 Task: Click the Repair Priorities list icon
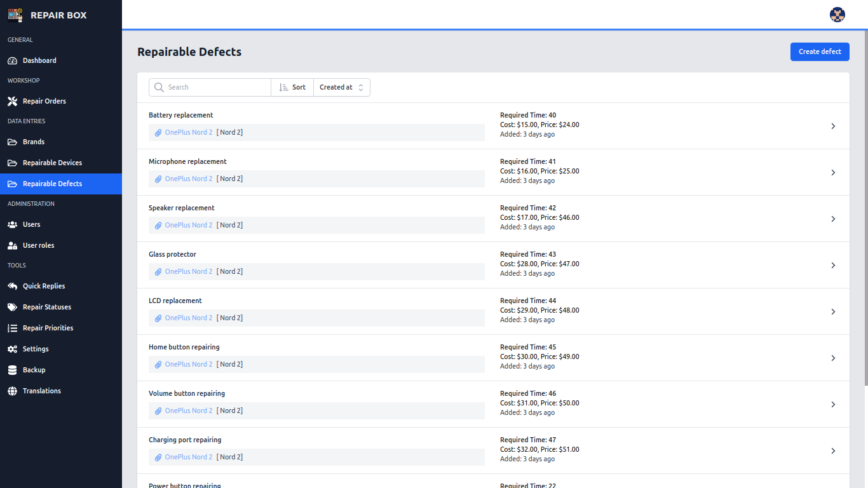12,328
